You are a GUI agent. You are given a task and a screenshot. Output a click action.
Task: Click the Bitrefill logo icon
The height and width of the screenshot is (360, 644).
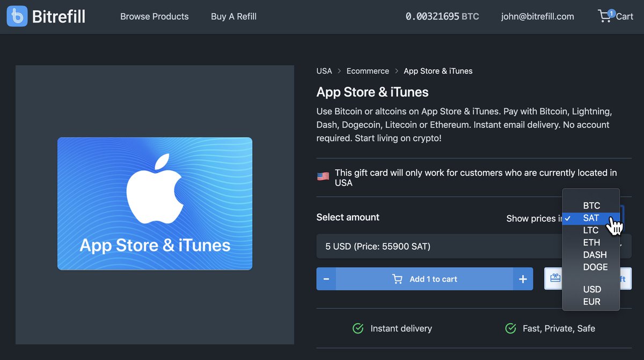17,17
